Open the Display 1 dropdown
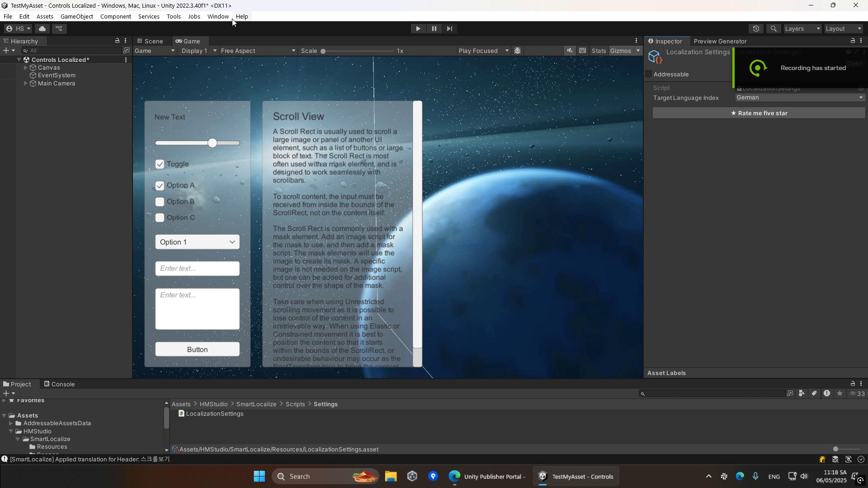868x488 pixels. [x=199, y=51]
